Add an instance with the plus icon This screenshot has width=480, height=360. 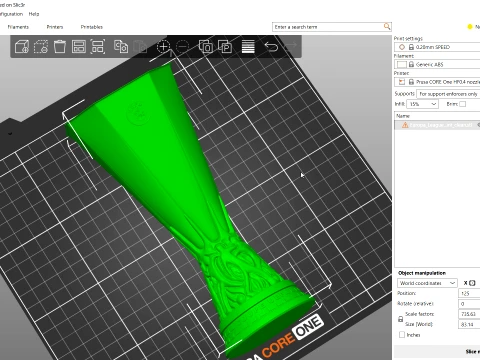click(163, 47)
